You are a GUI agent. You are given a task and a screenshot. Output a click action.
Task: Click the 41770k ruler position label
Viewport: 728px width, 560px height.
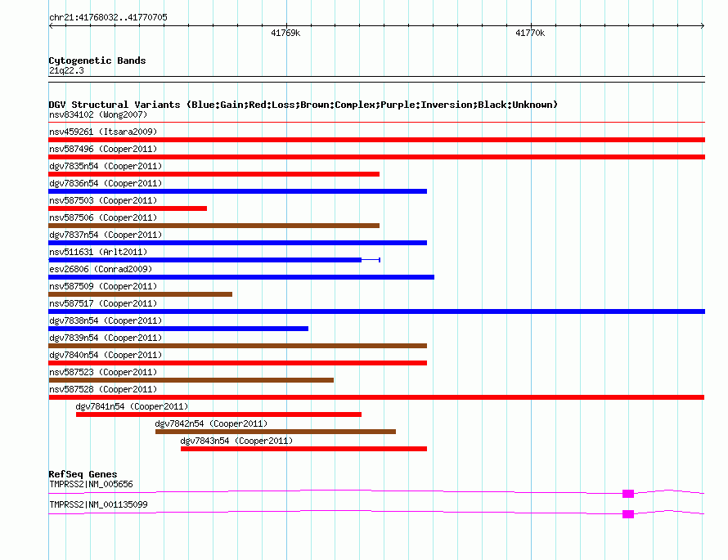point(530,33)
